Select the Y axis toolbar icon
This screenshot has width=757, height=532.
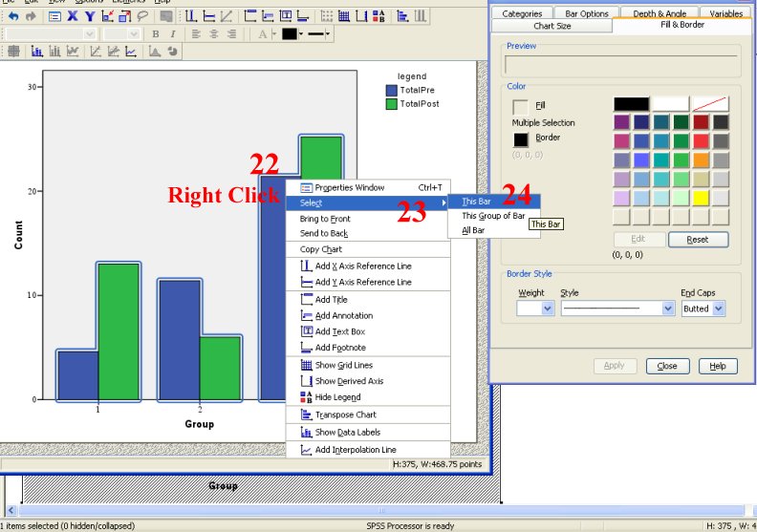(90, 16)
